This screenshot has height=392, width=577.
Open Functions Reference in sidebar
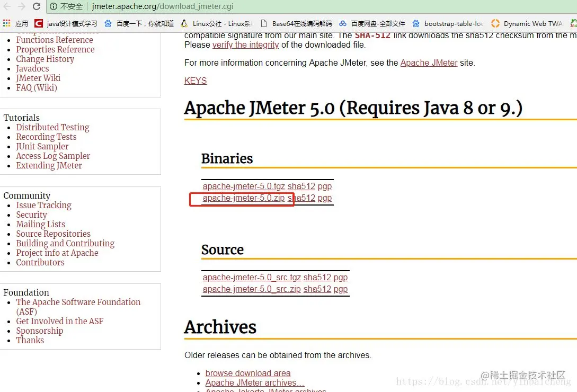[55, 40]
